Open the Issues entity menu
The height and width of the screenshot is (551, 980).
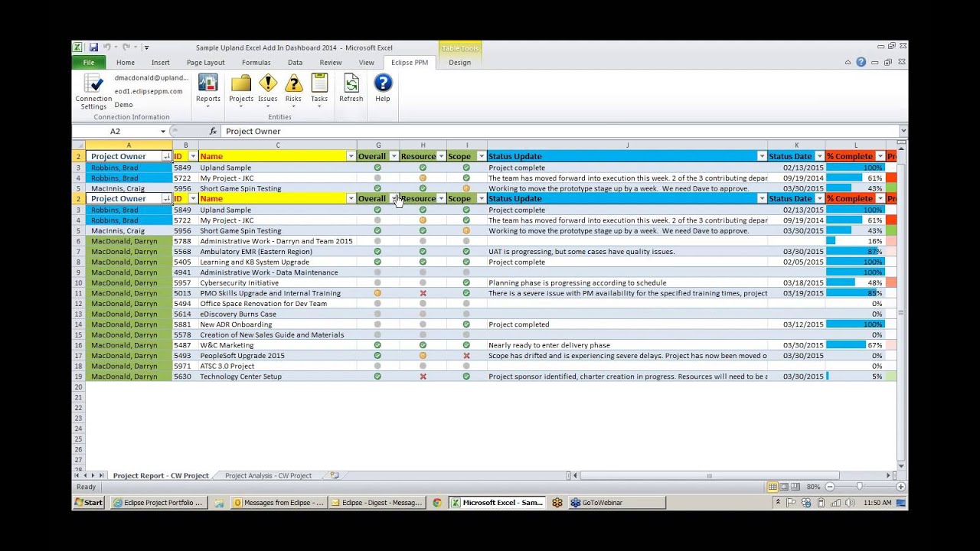(268, 90)
